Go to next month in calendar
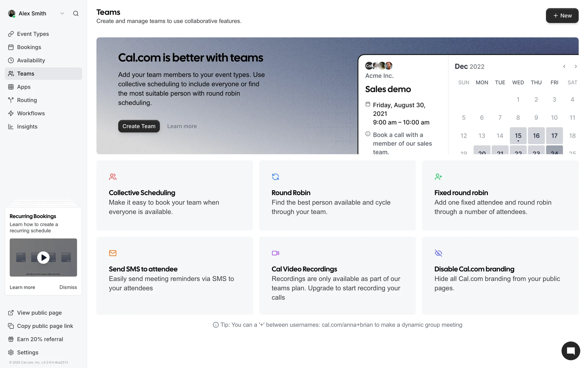 tap(576, 67)
